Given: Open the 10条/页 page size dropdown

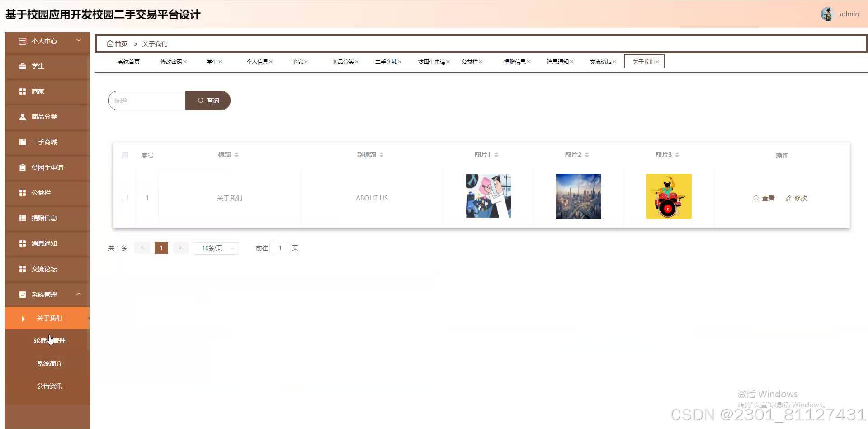Looking at the screenshot, I should (216, 248).
